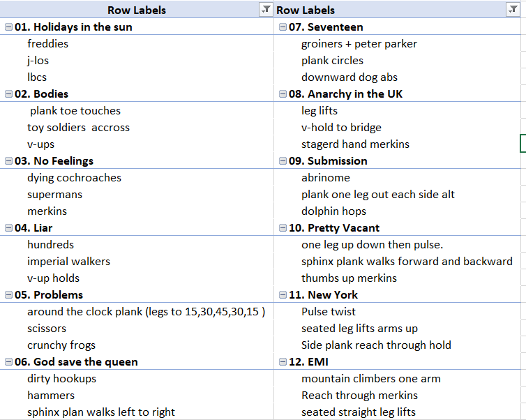
Task: Select the imperial walkers cell
Action: click(x=68, y=262)
